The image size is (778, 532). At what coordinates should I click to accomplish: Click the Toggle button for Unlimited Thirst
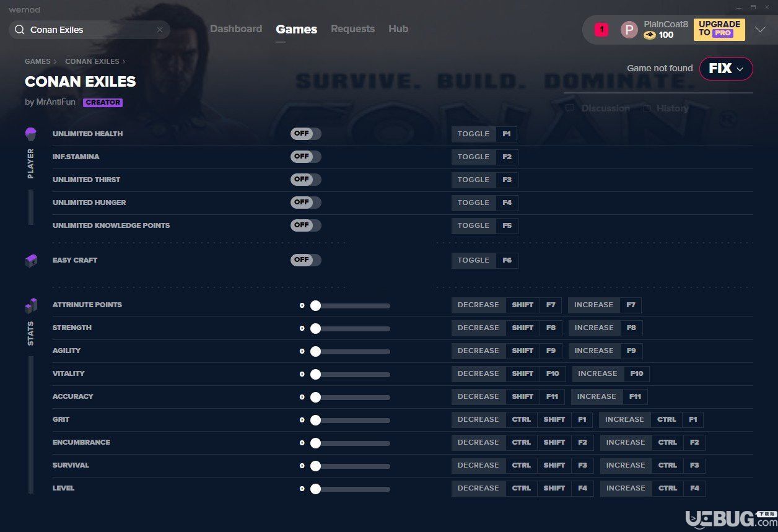[473, 180]
